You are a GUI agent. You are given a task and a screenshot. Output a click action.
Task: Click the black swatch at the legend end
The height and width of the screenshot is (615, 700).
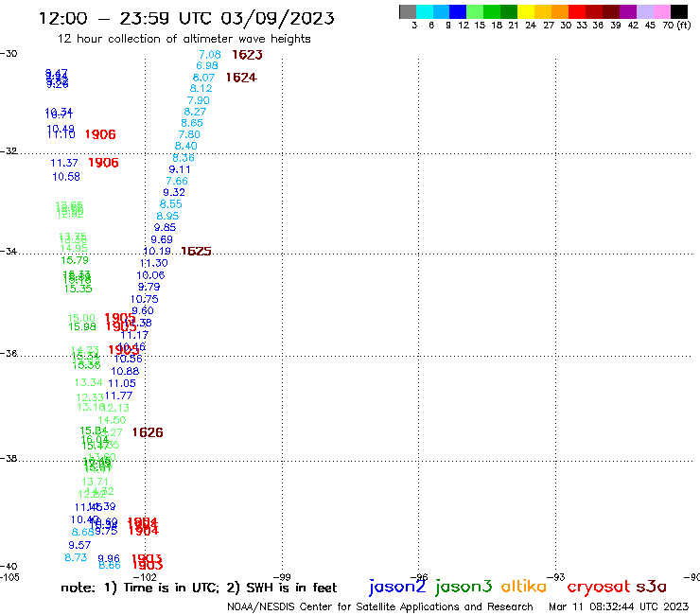coord(679,11)
